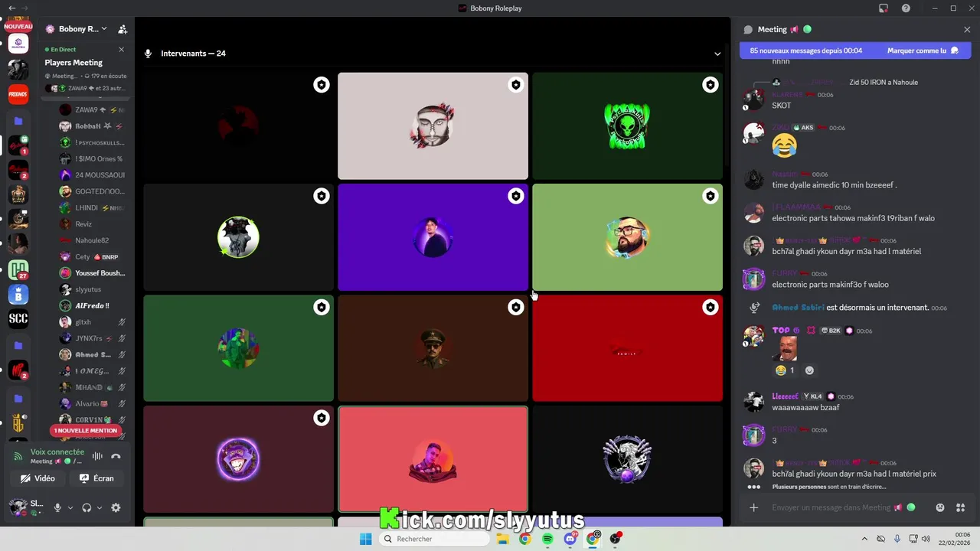The height and width of the screenshot is (551, 980).
Task: Click the back arrow in the title bar
Action: coord(11,8)
